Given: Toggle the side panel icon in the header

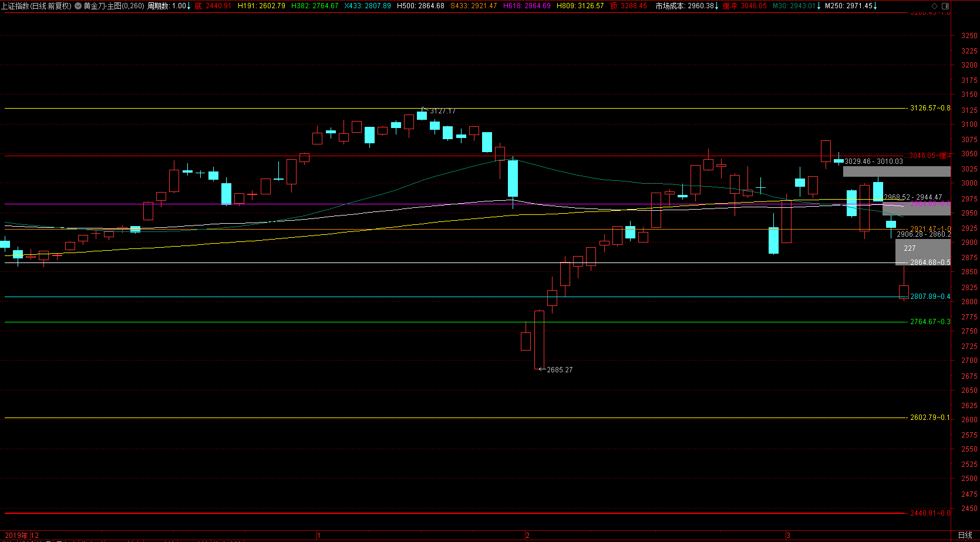Looking at the screenshot, I should click(945, 6).
